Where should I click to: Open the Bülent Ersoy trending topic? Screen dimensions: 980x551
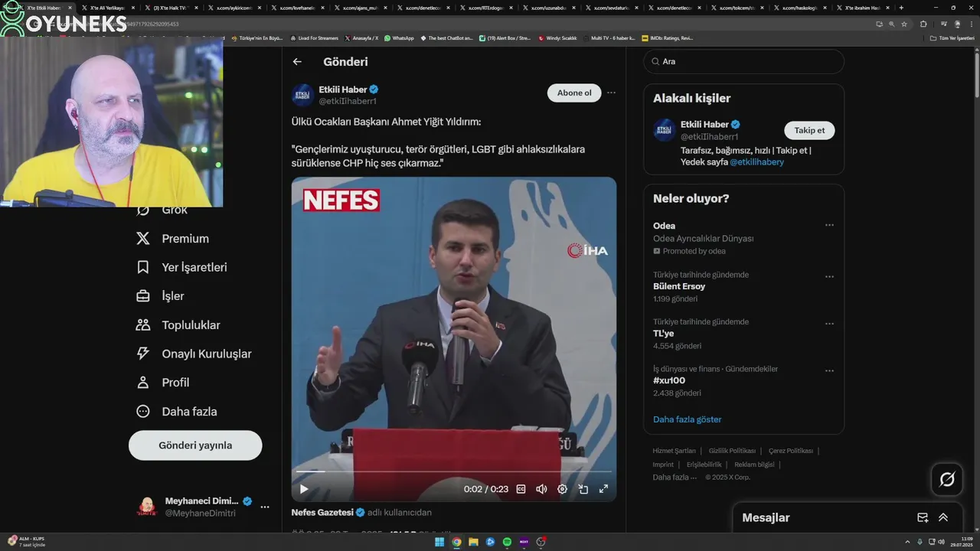click(x=743, y=287)
